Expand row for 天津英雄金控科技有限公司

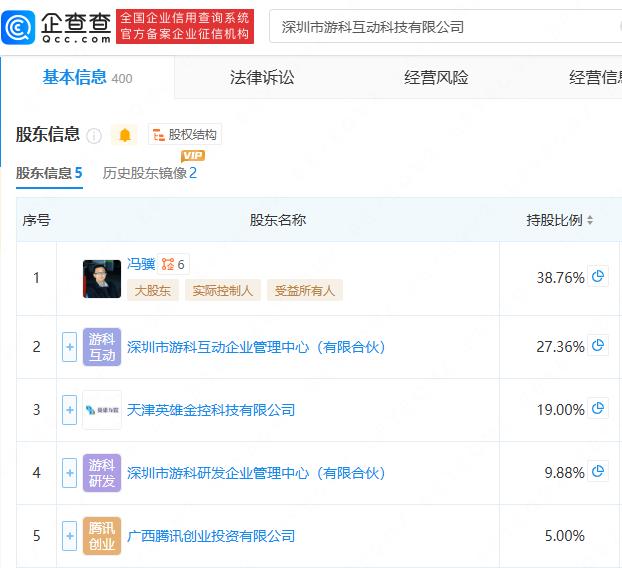(70, 410)
